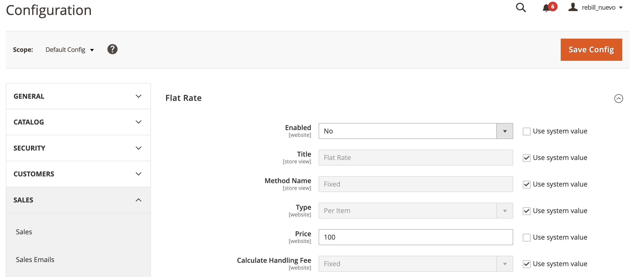
Task: Uncheck Use system value for Type
Action: [x=526, y=211]
